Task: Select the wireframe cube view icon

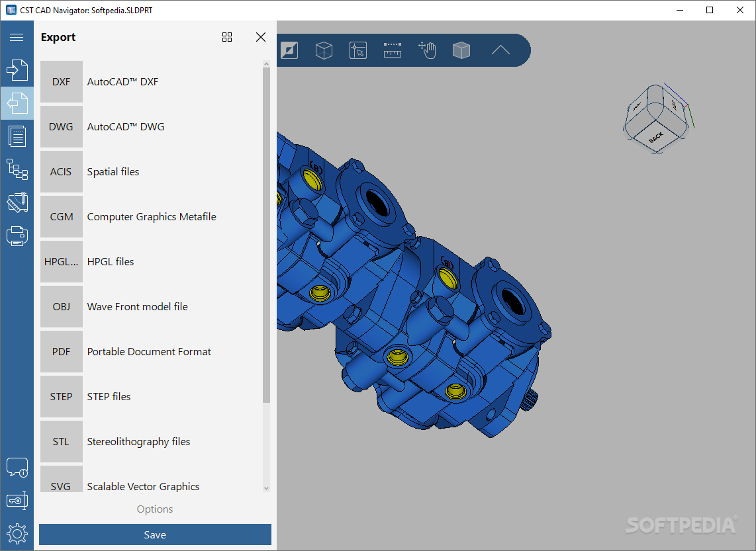Action: tap(324, 50)
